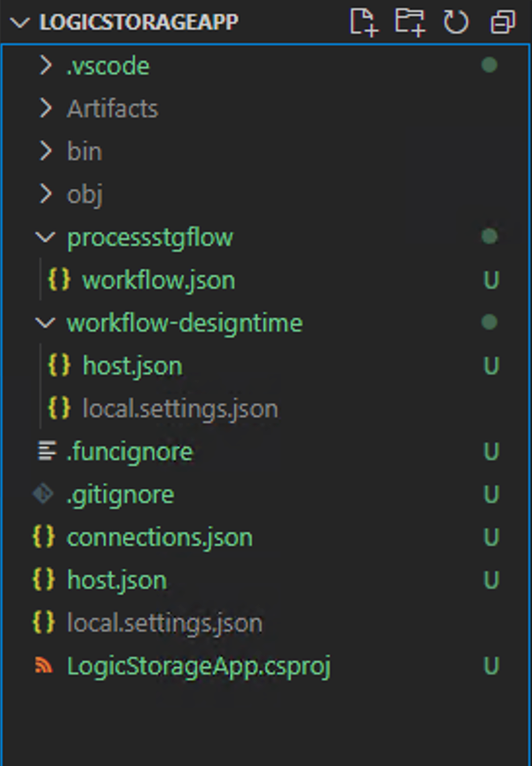
Task: Click the JSON icon of root local.settings.json
Action: [44, 623]
